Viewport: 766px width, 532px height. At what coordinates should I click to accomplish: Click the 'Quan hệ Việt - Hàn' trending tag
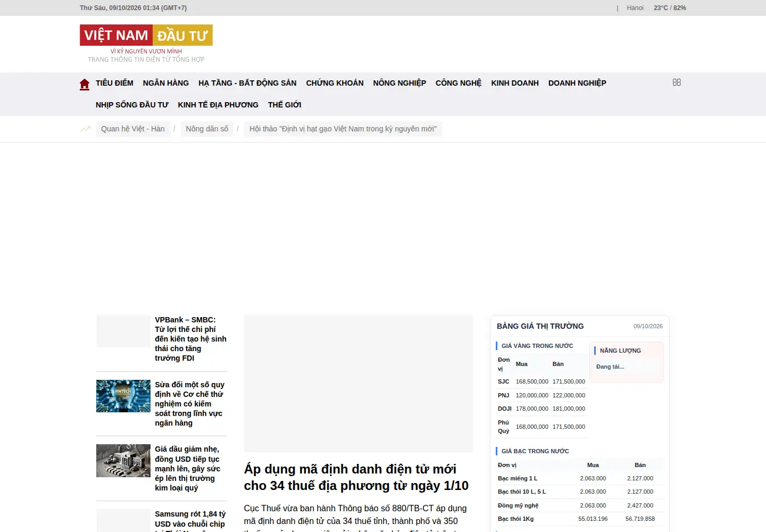coord(133,129)
